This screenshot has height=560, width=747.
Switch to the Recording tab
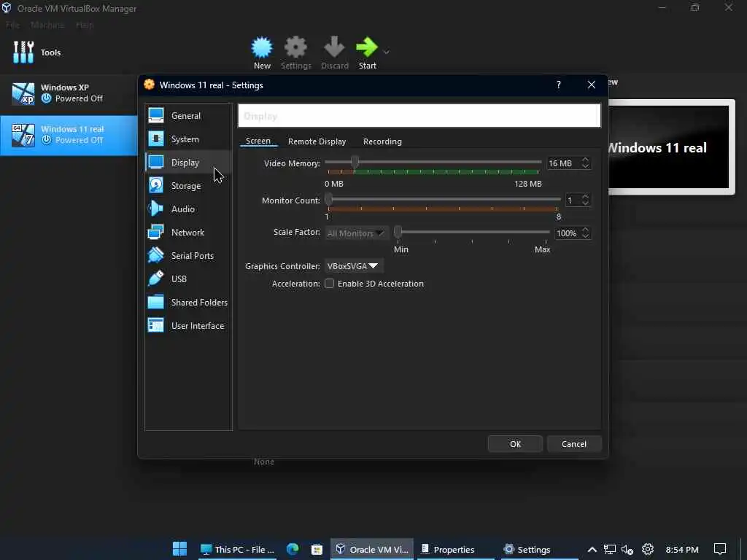tap(382, 141)
